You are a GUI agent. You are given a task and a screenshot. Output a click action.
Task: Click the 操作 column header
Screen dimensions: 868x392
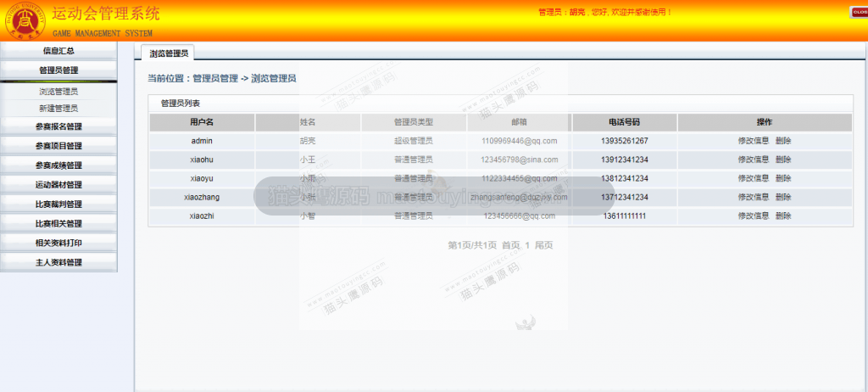tap(765, 122)
